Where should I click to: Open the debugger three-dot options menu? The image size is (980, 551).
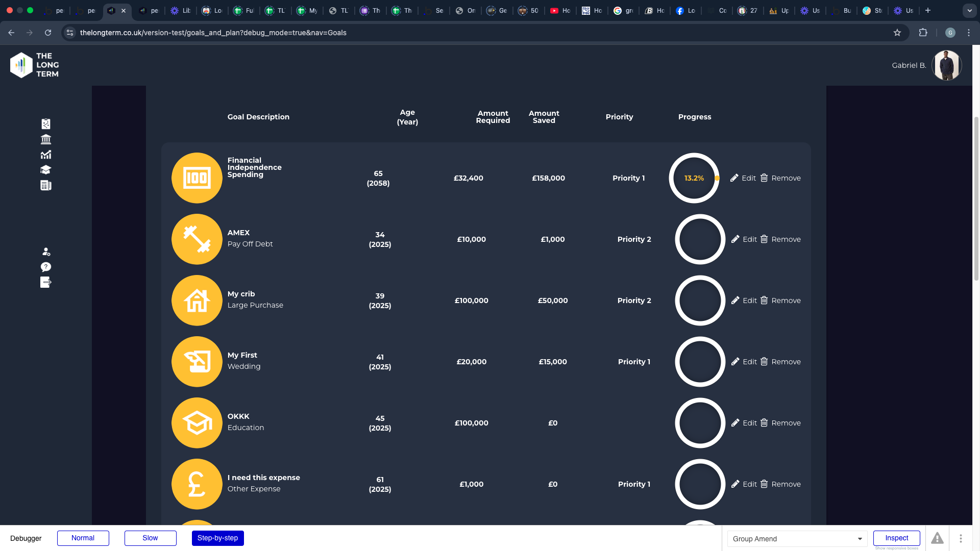pos(961,538)
